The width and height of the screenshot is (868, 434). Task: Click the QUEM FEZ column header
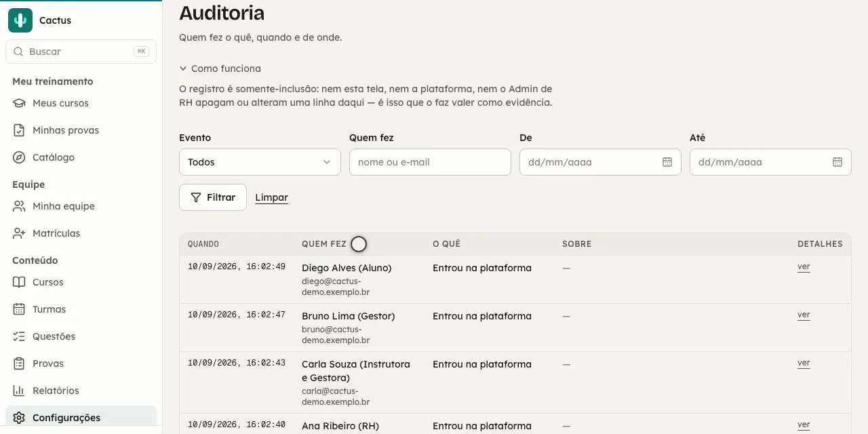[x=324, y=244]
